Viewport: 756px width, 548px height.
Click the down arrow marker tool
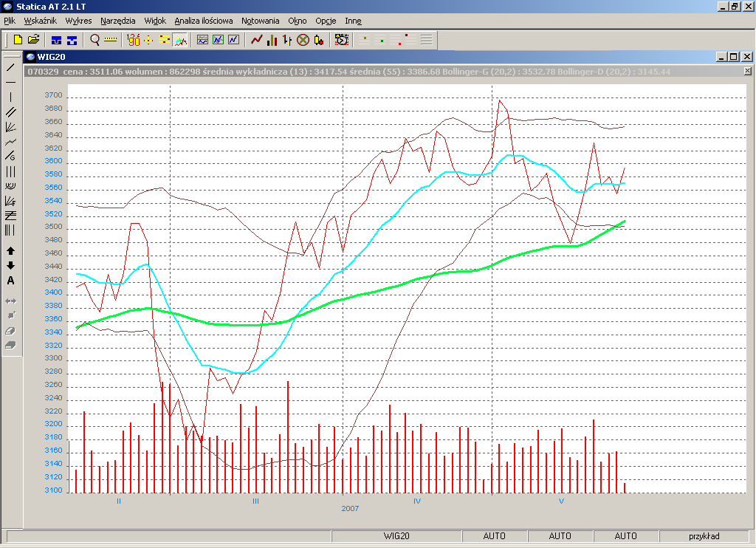click(10, 266)
